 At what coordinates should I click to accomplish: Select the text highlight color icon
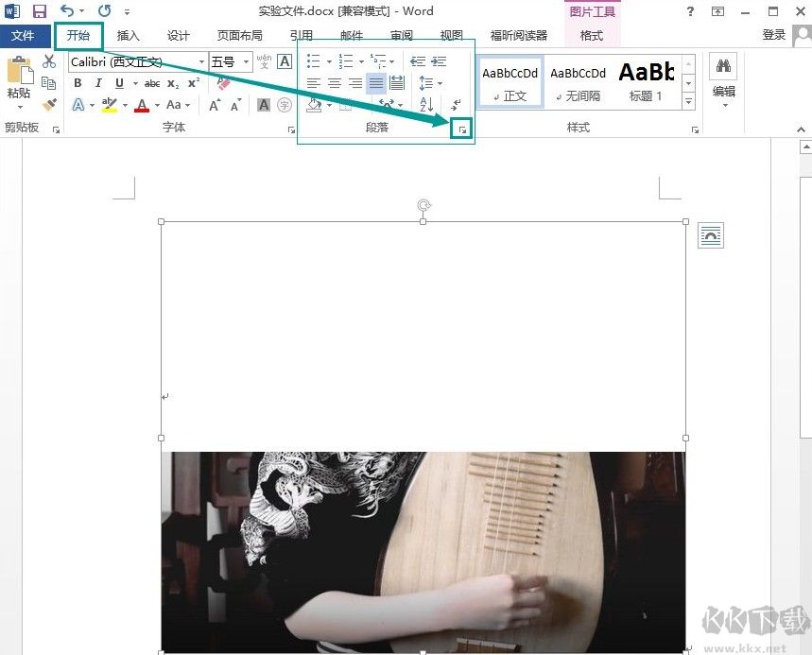[111, 105]
